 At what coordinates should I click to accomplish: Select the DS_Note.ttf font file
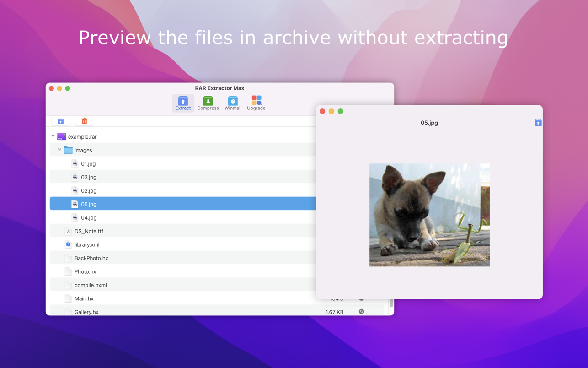tap(89, 231)
